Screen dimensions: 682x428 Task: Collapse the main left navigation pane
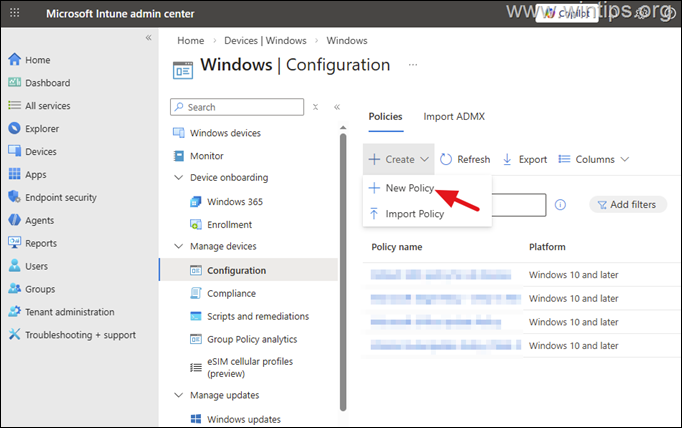click(148, 38)
